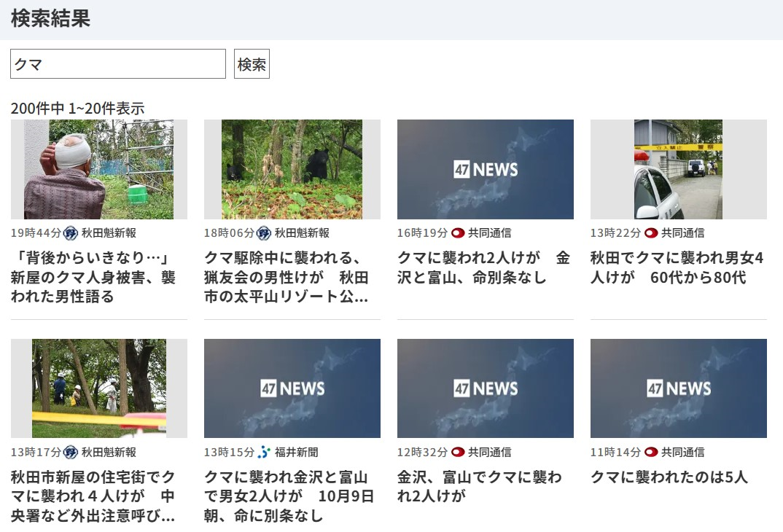Screen dimensions: 783x532
Task: Open 47NEWS thumbnail for 12時32分 article
Action: (486, 388)
